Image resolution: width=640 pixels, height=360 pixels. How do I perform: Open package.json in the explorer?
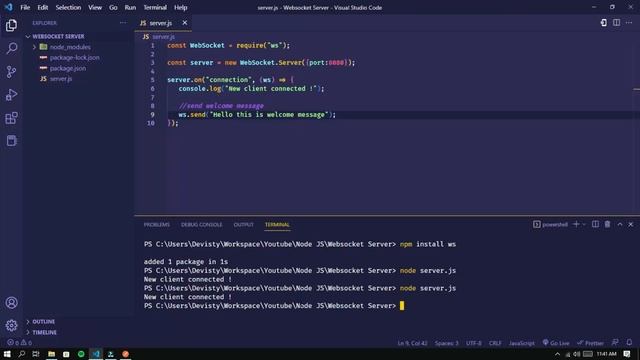pos(68,68)
